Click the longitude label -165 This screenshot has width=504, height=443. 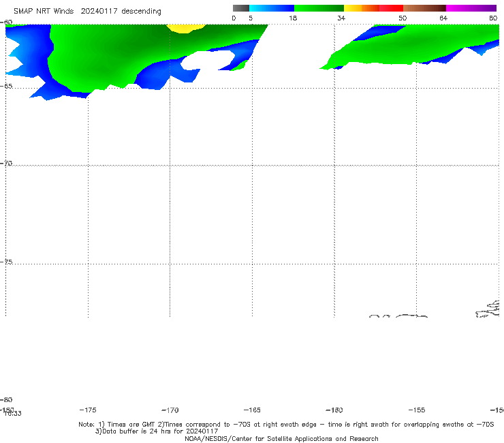click(x=252, y=410)
